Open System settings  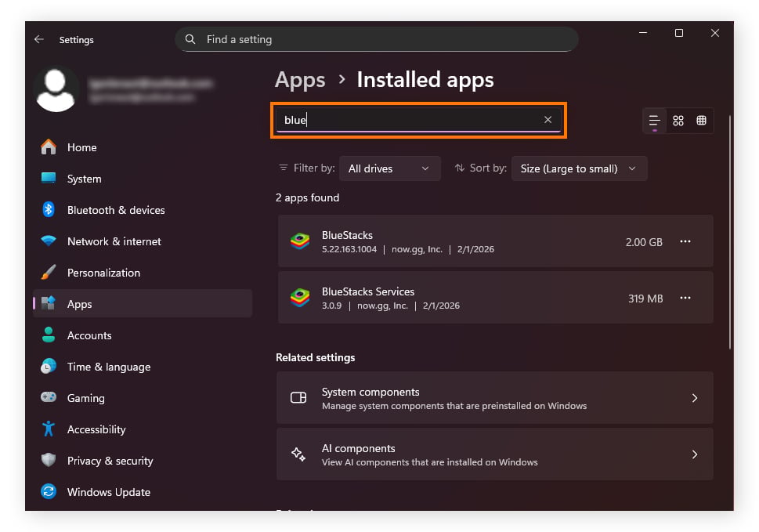click(143, 179)
